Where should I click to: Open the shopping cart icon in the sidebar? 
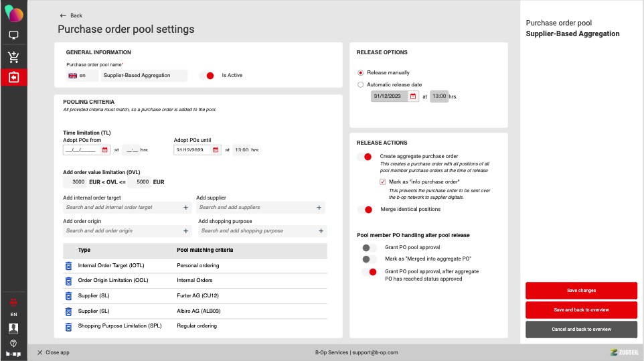click(13, 57)
